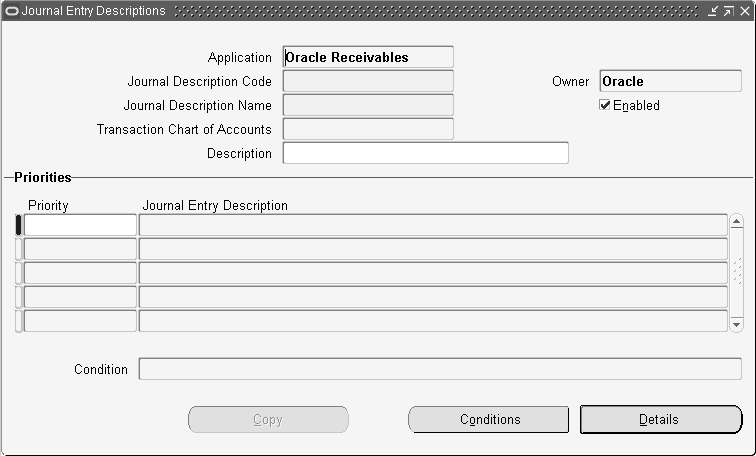Image resolution: width=756 pixels, height=456 pixels.
Task: Click the third row Priority cell
Action: [80, 273]
